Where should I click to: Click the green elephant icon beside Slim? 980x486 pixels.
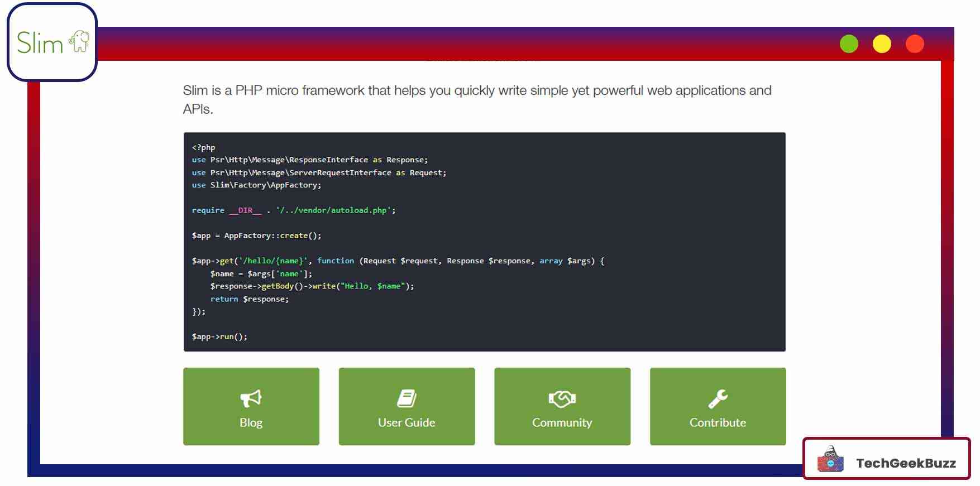tap(79, 42)
